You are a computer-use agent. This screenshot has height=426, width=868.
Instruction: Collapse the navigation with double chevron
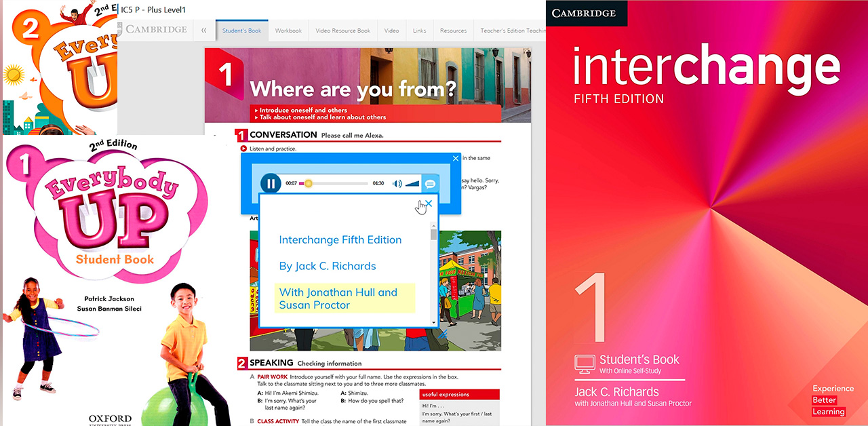[203, 31]
